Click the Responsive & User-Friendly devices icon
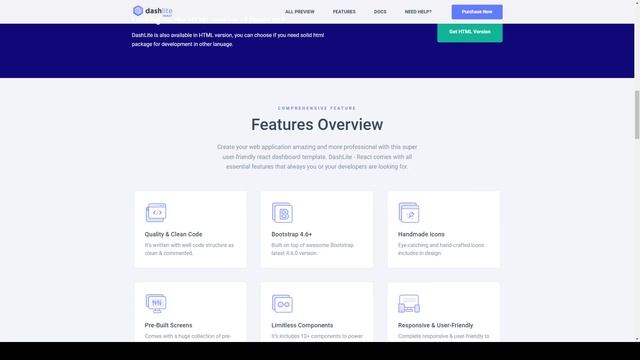The image size is (640, 360). click(409, 304)
